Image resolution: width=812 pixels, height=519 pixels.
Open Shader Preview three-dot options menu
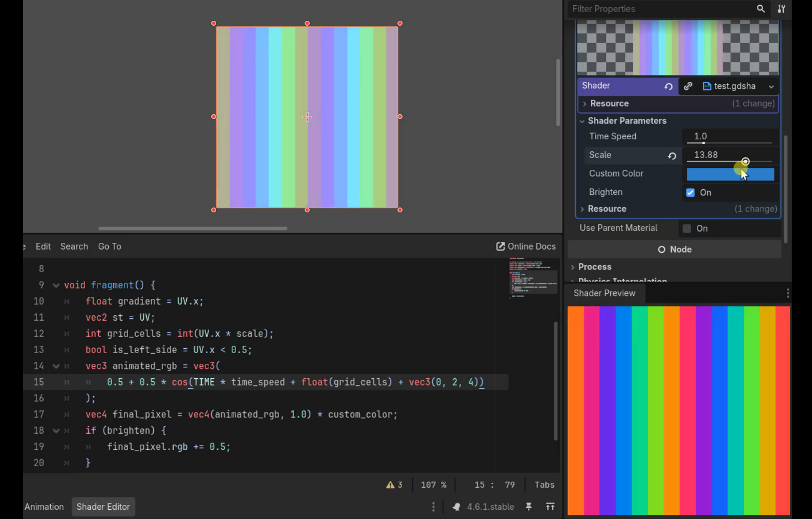pos(787,293)
